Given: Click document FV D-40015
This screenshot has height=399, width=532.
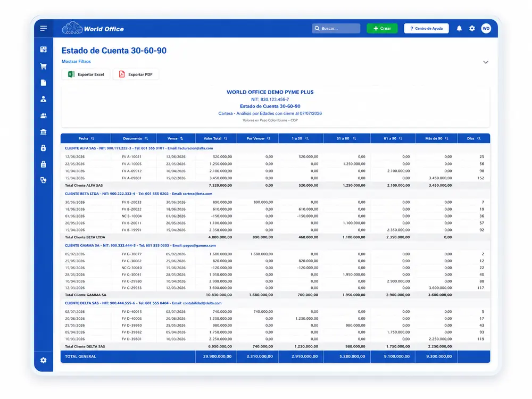Looking at the screenshot, I should point(131,311).
